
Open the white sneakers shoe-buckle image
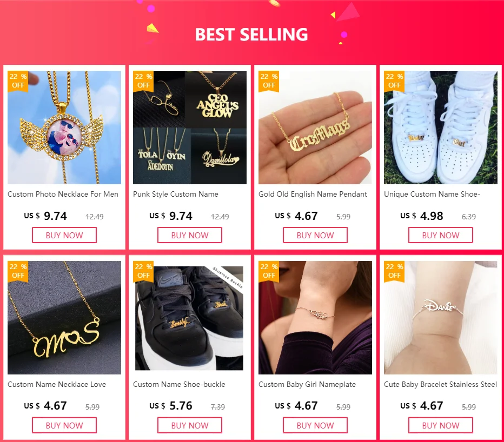point(441,128)
